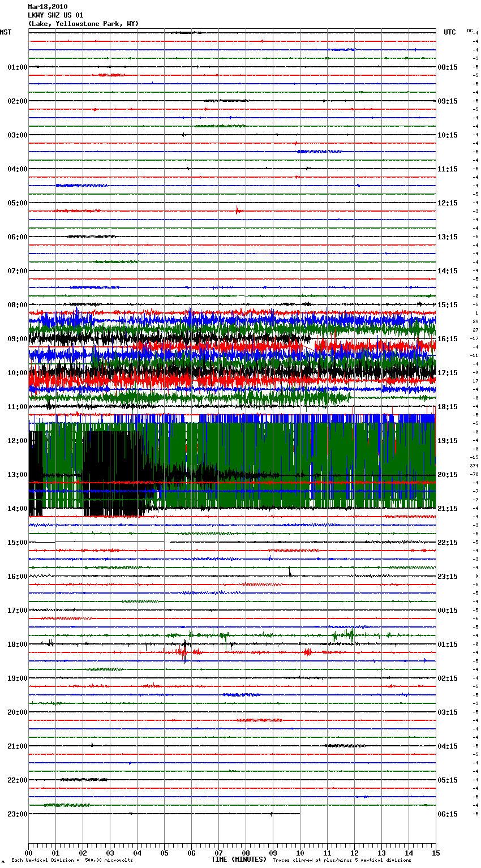Select the 01:00 MST row label
The image size is (481, 868).
pyautogui.click(x=18, y=67)
